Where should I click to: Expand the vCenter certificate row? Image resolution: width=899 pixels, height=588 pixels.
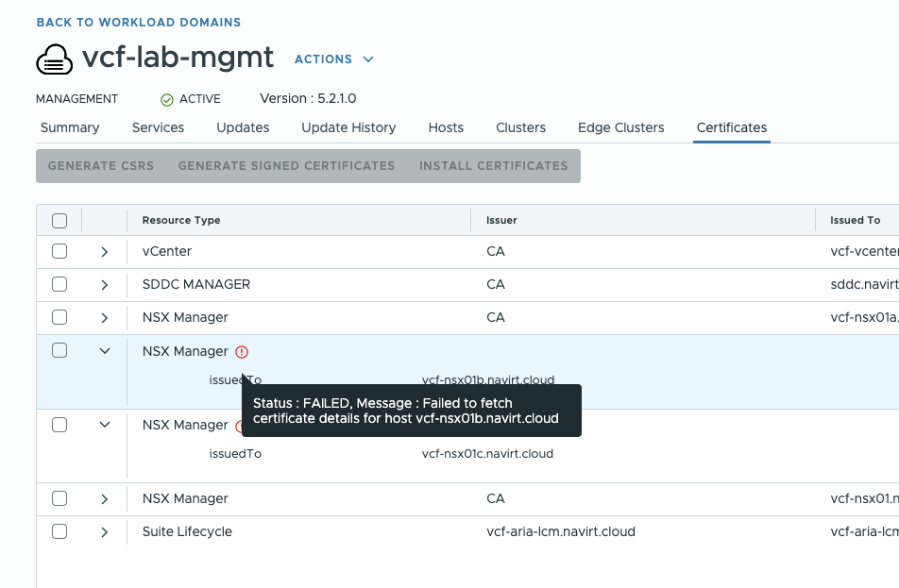(x=104, y=252)
